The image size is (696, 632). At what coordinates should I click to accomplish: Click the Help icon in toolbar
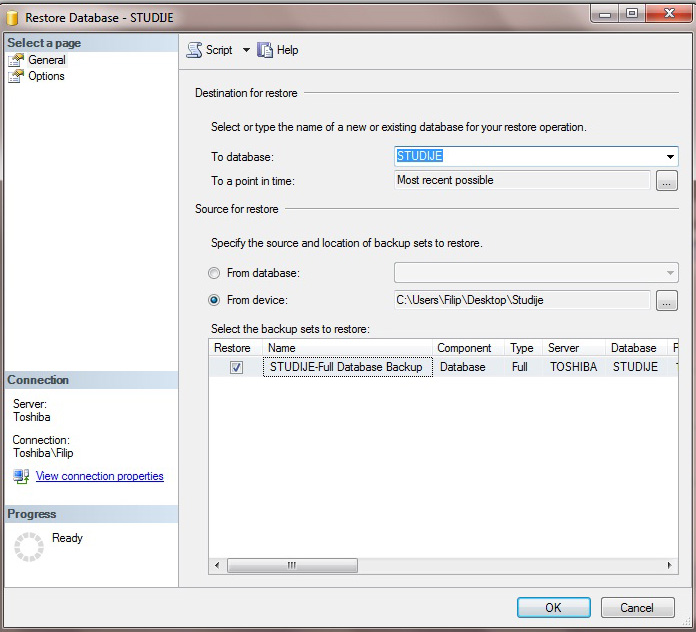click(265, 50)
